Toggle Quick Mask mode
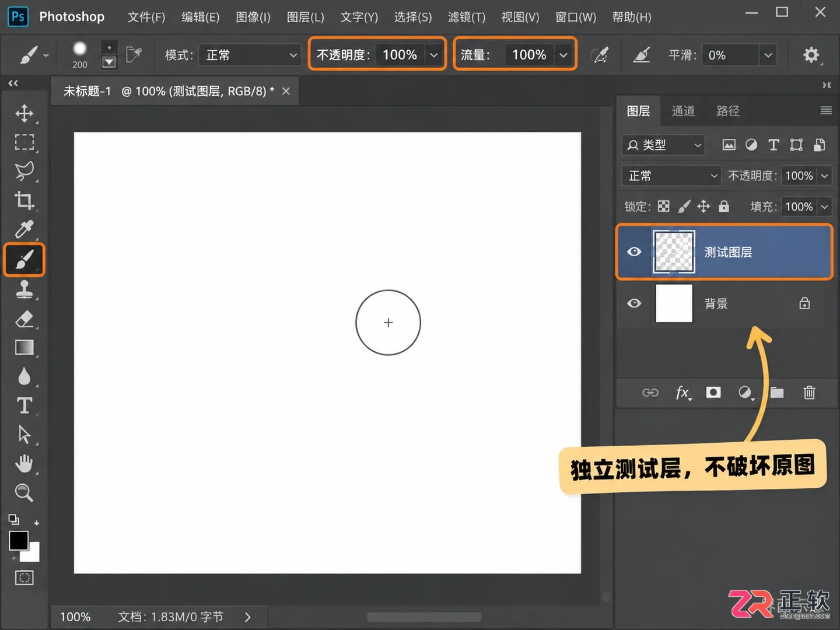This screenshot has height=630, width=840. click(x=24, y=577)
